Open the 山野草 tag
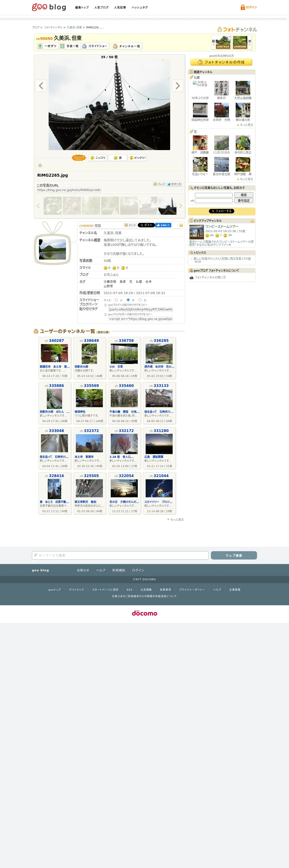Screen dimensions: 289x868 pyautogui.click(x=108, y=286)
